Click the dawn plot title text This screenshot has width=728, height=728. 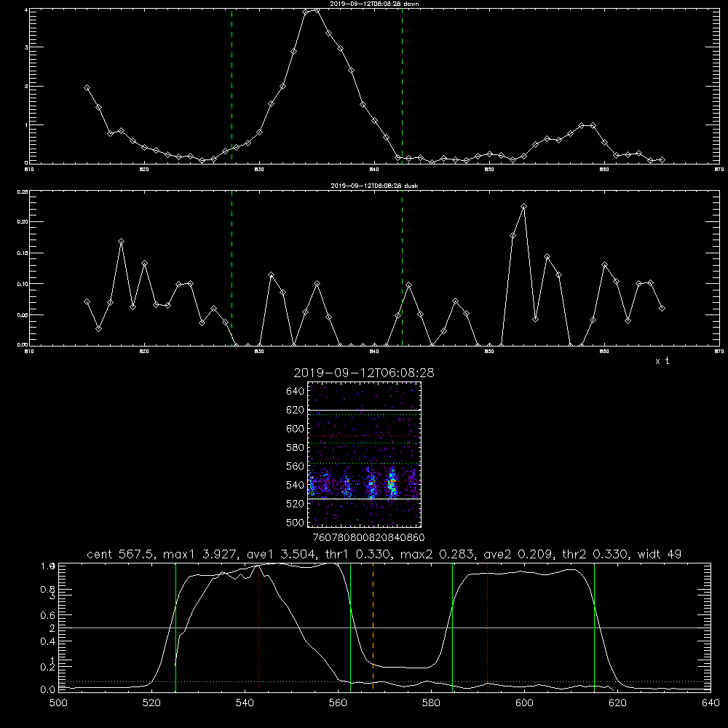[374, 4]
